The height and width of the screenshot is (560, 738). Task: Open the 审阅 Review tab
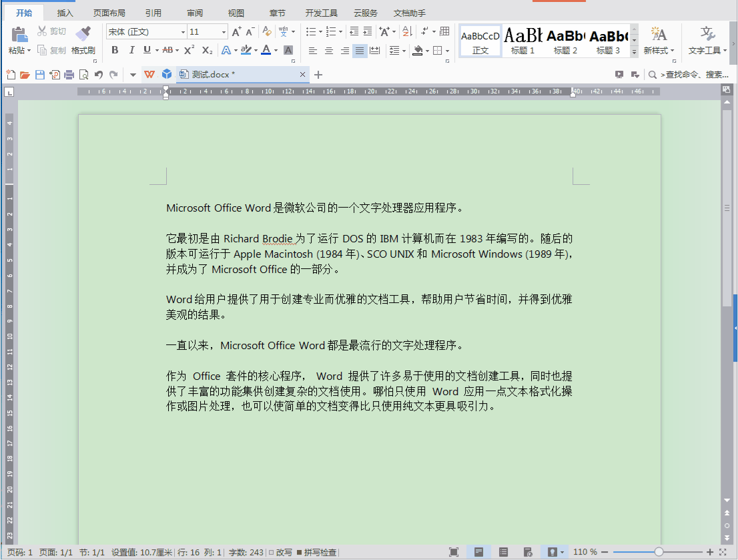[195, 13]
